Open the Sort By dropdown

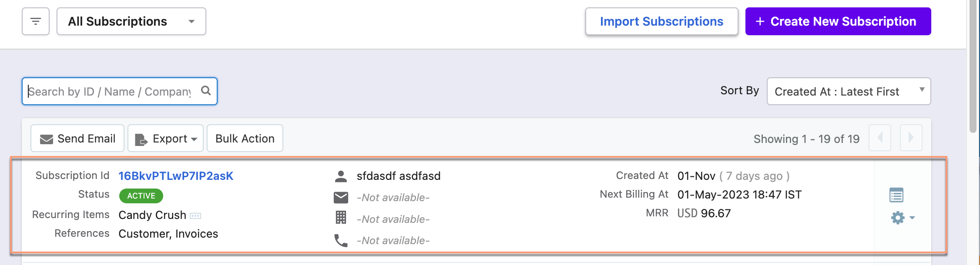(848, 91)
